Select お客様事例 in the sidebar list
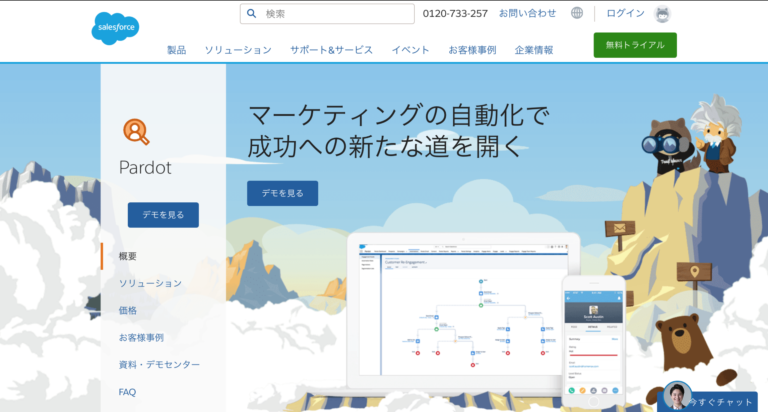The height and width of the screenshot is (412, 768). click(x=141, y=338)
